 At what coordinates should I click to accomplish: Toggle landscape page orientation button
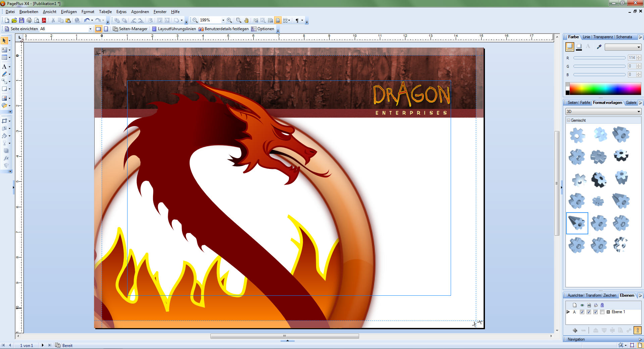coord(98,29)
